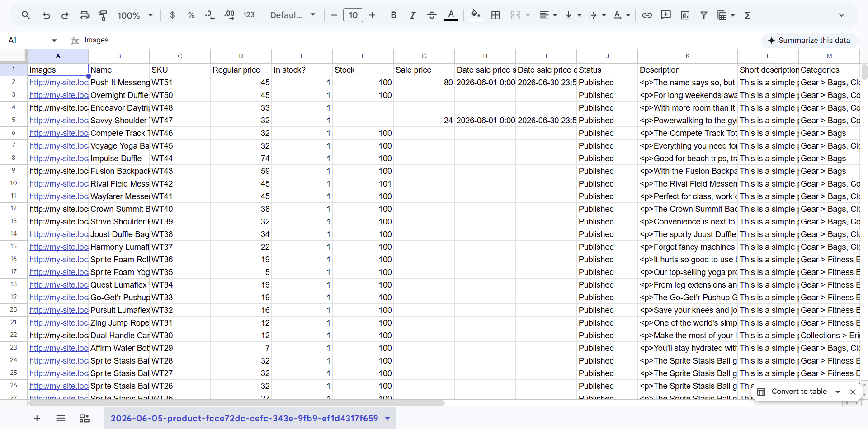This screenshot has width=868, height=429.
Task: Open the 123 number formats menu
Action: click(x=249, y=15)
